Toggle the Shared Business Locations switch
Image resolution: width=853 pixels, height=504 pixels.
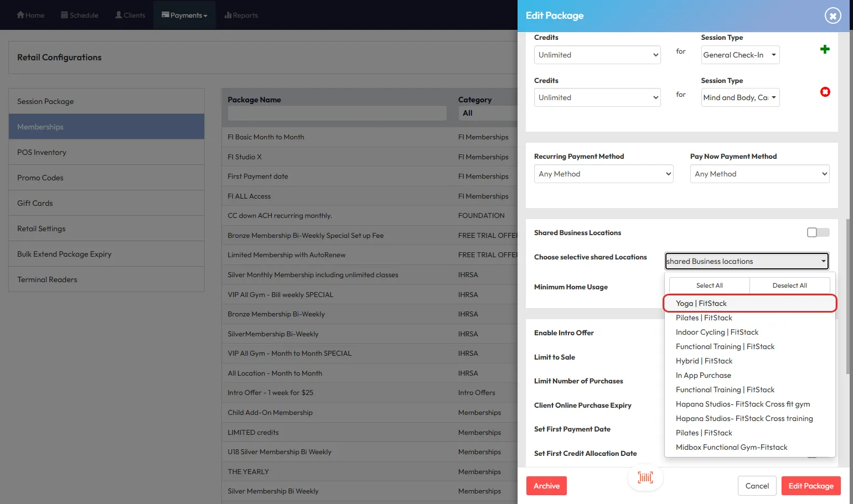(x=818, y=232)
